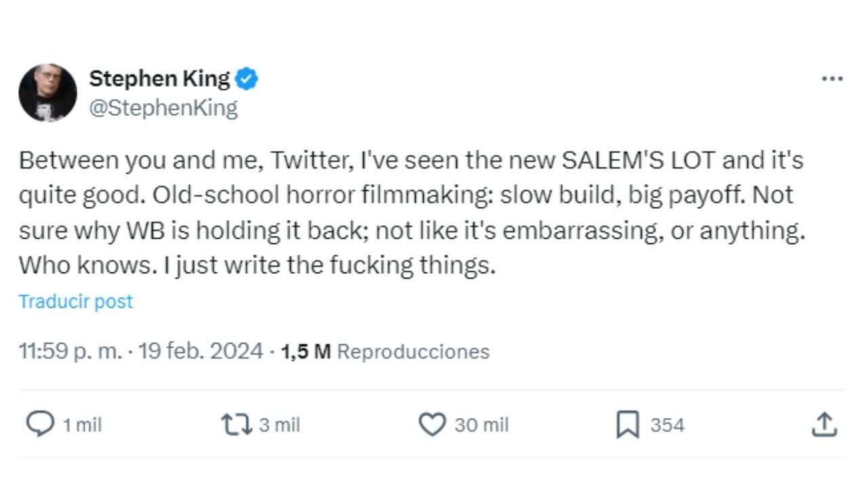Click the 11:59 p. m. timestamp

[71, 351]
